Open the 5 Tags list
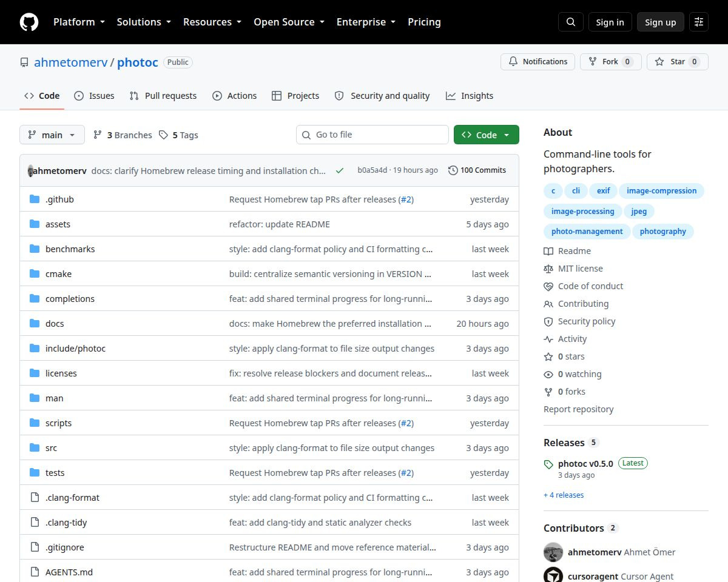728x582 pixels. pos(178,135)
